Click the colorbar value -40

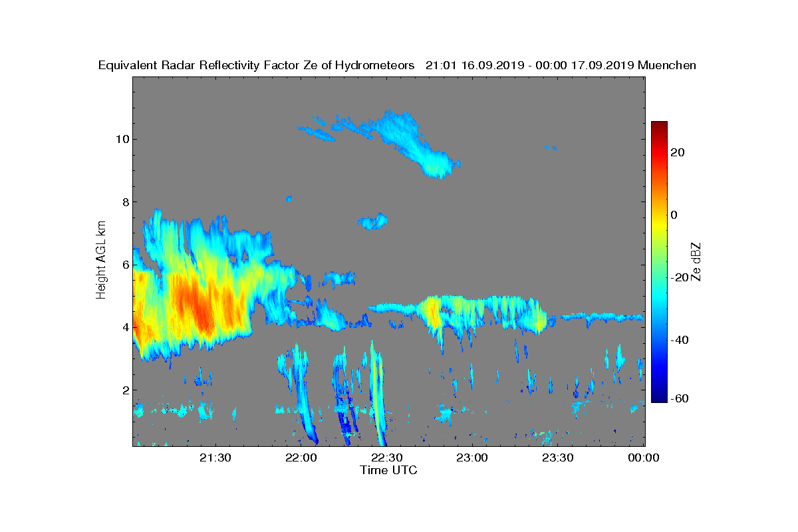680,340
